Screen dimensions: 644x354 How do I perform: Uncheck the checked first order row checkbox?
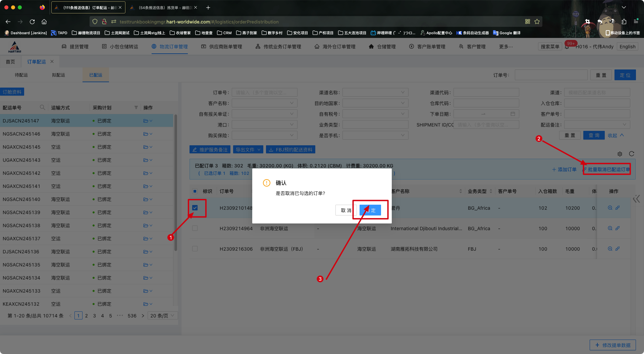(x=195, y=208)
